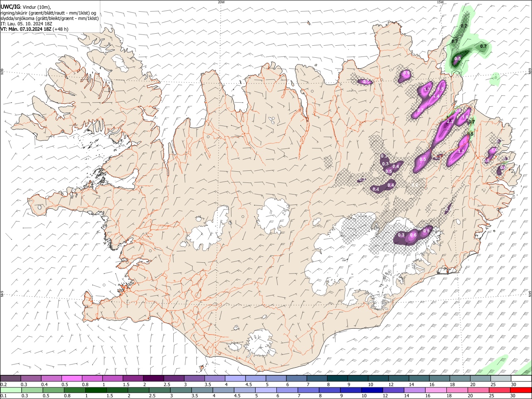Pick the 0.8 swatch in the upper legend row
The height and width of the screenshot is (399, 532).
[92, 379]
